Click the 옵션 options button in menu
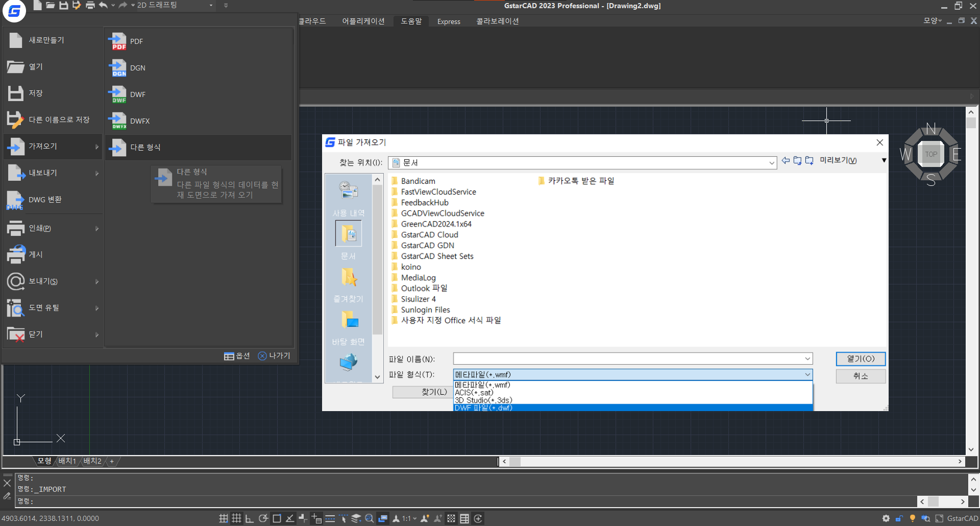980x526 pixels. pyautogui.click(x=237, y=356)
